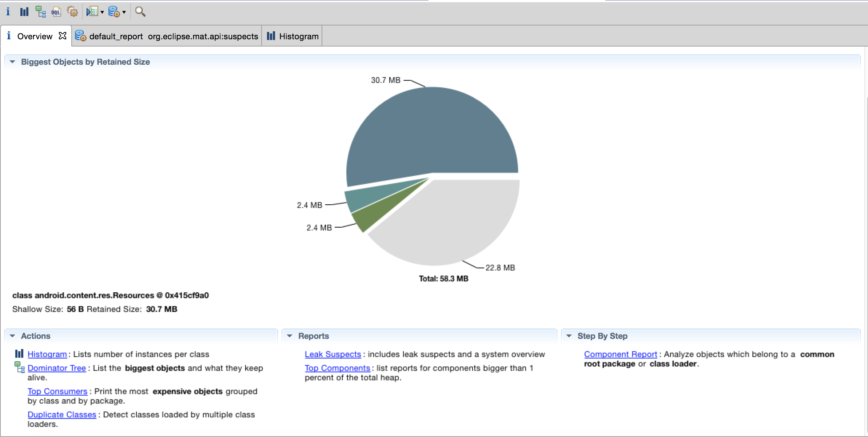Collapse the Biggest Objects by Retained Size section

pos(12,62)
